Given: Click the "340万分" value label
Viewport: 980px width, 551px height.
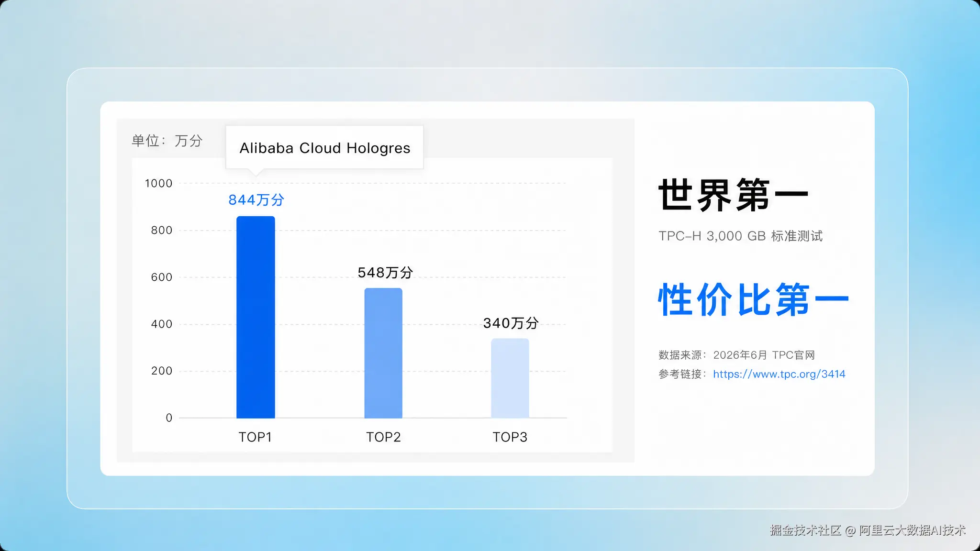Looking at the screenshot, I should (x=511, y=323).
